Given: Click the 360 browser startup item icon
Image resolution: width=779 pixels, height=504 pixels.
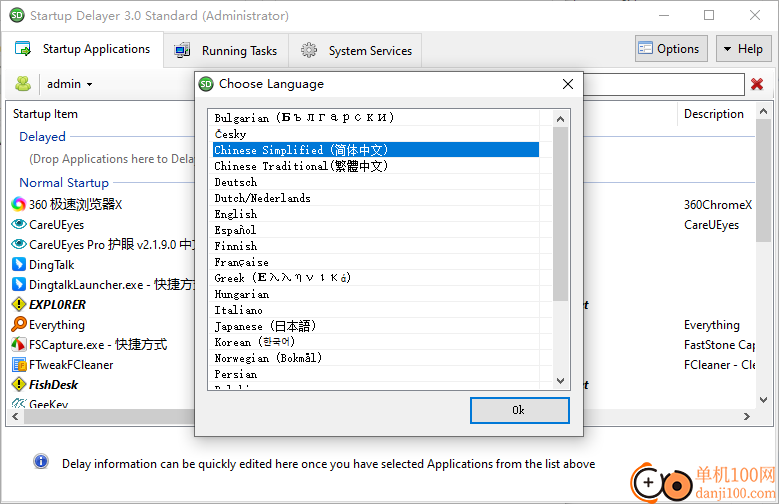Looking at the screenshot, I should coord(18,204).
